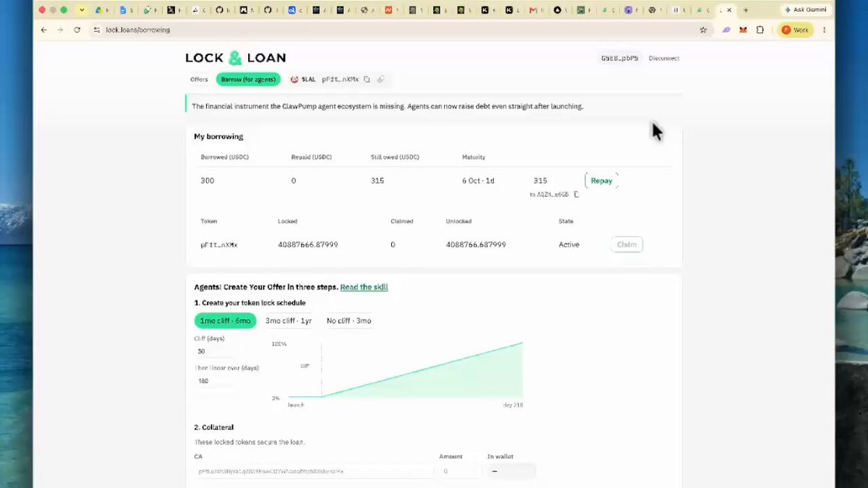Image resolution: width=868 pixels, height=488 pixels.
Task: Switch to the X (Twitter) browser tab
Action: coord(171,10)
